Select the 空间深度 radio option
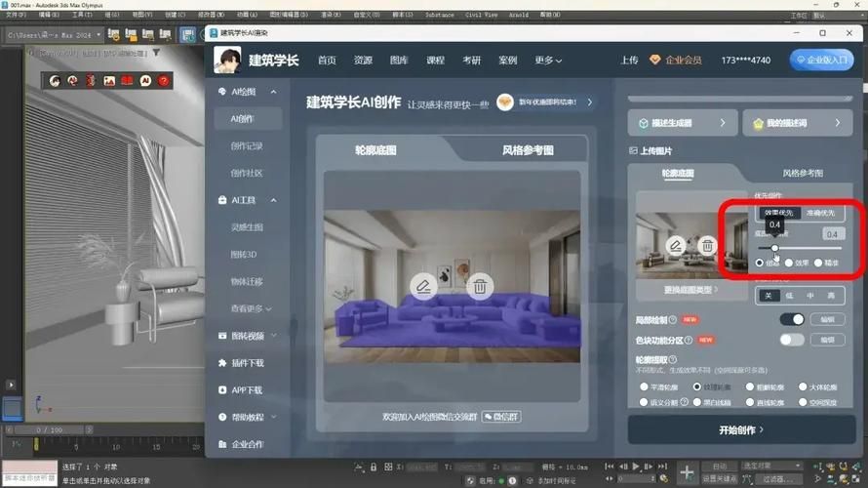Viewport: 868px width, 488px height. [x=803, y=402]
